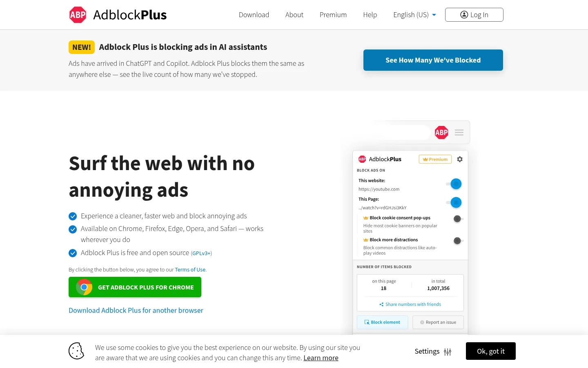Click NUMBER OF ITEMS BLOCKED label
The height and width of the screenshot is (368, 588).
(384, 267)
